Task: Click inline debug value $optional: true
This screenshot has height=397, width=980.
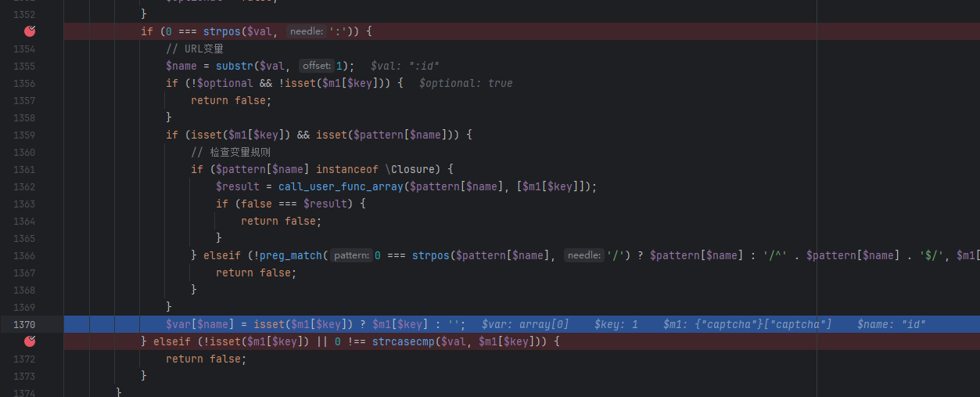Action: tap(466, 83)
